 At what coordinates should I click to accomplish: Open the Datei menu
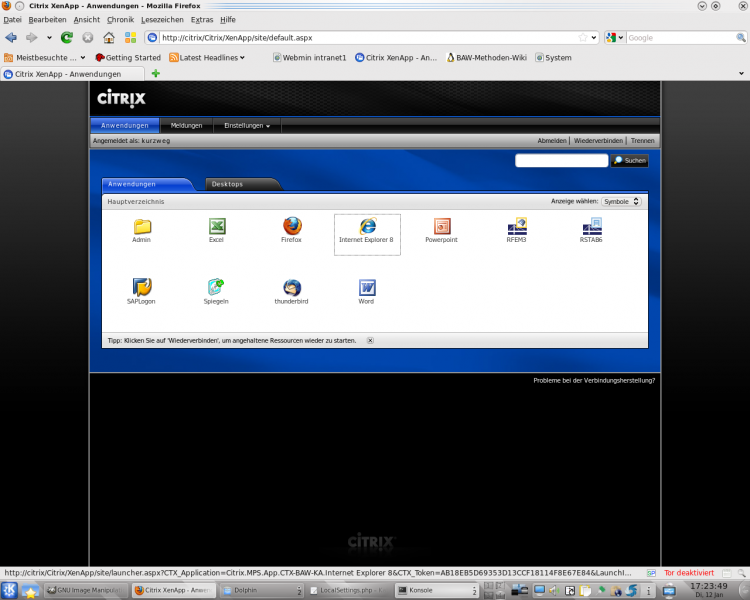tap(12, 20)
